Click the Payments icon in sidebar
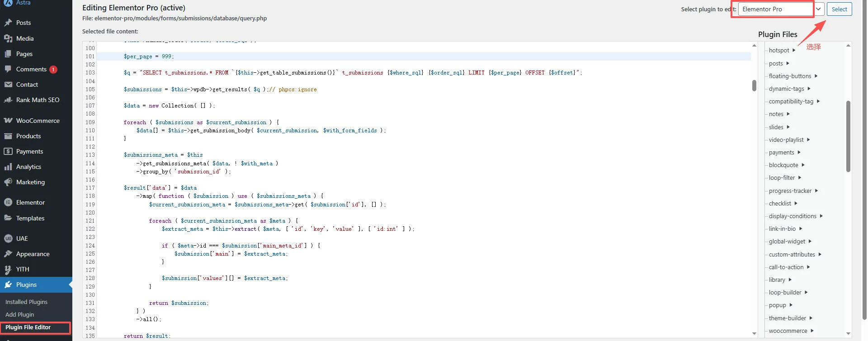The image size is (868, 341). [x=8, y=151]
